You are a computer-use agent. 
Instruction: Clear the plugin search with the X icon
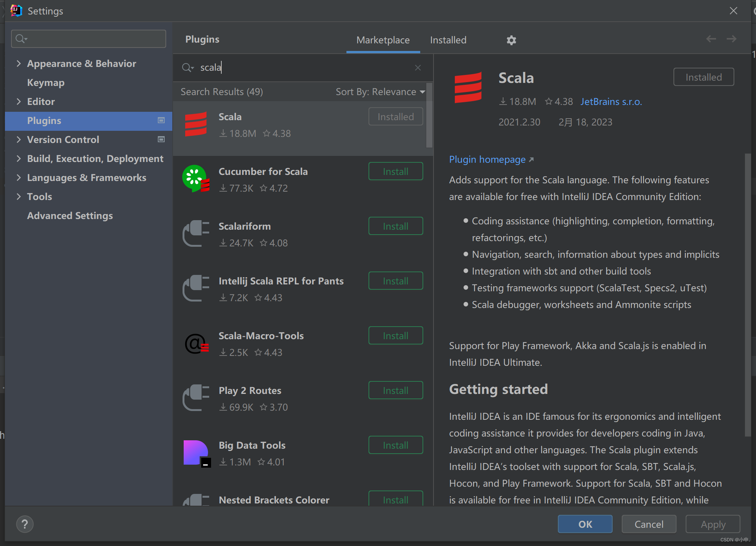tap(418, 68)
